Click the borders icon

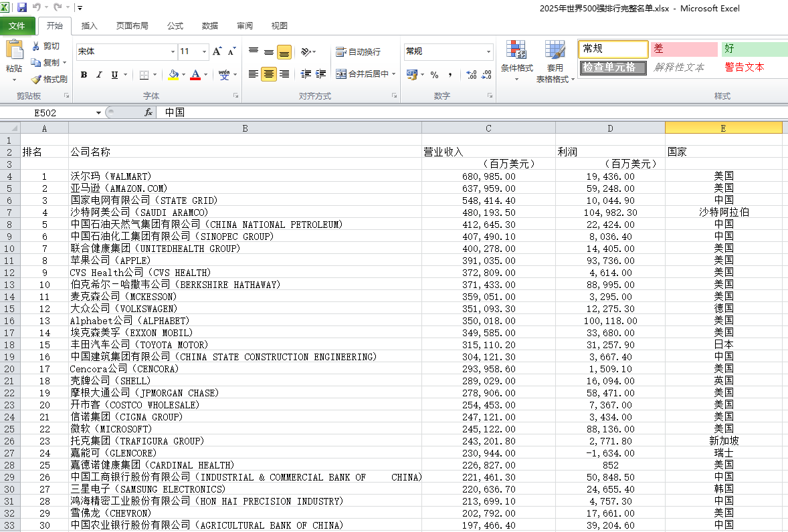144,75
